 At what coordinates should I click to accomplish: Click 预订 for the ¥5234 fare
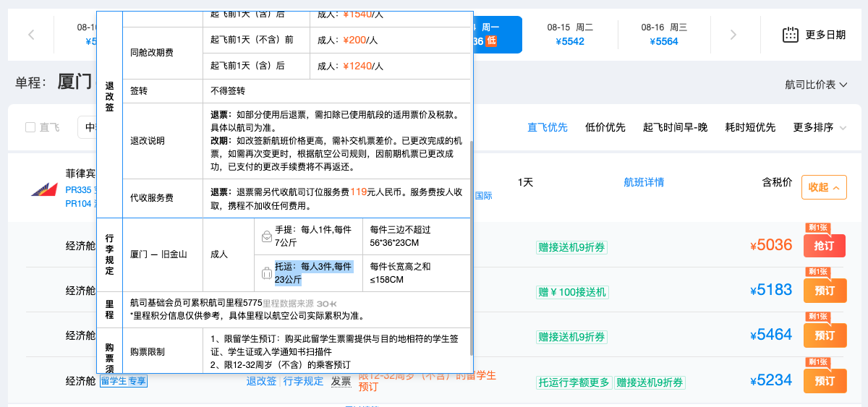pyautogui.click(x=825, y=380)
